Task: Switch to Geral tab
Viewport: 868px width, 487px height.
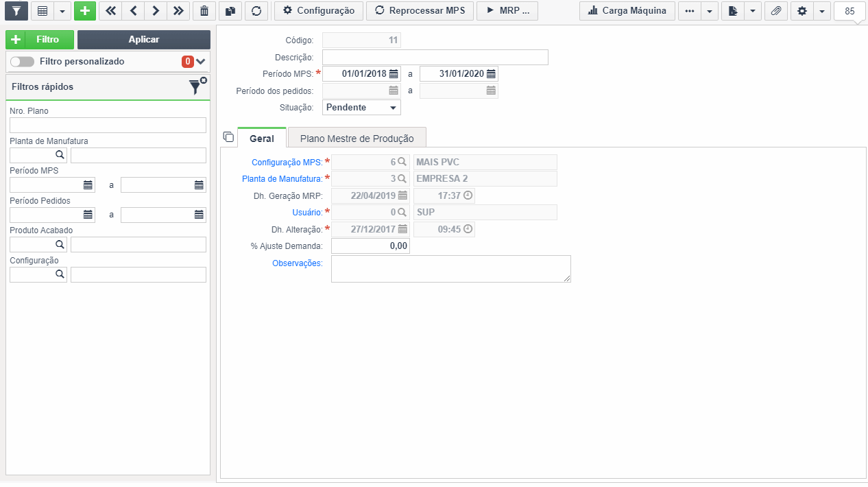Action: tap(261, 138)
